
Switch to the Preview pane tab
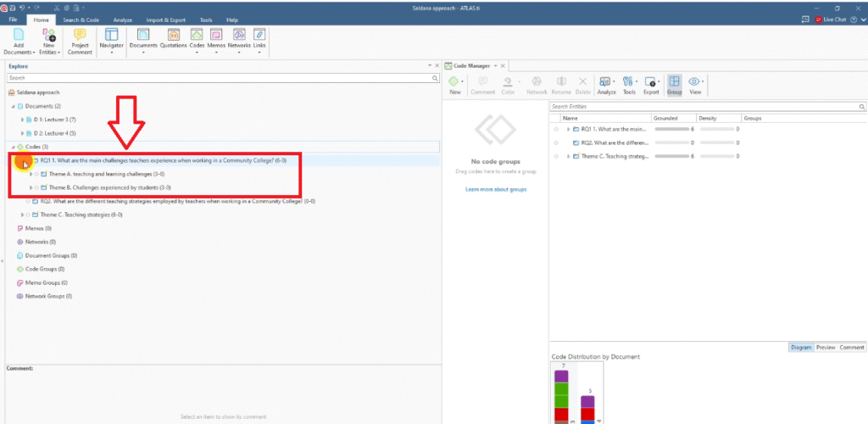click(x=826, y=347)
